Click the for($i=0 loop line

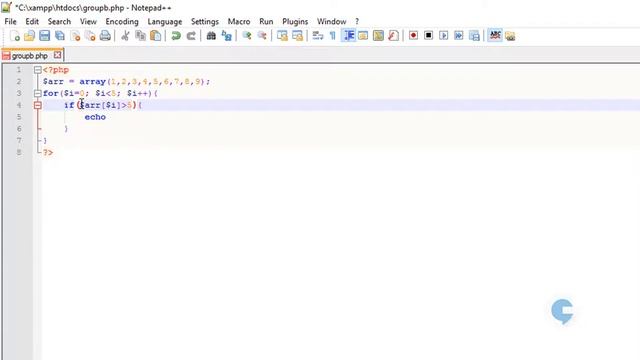[100, 93]
